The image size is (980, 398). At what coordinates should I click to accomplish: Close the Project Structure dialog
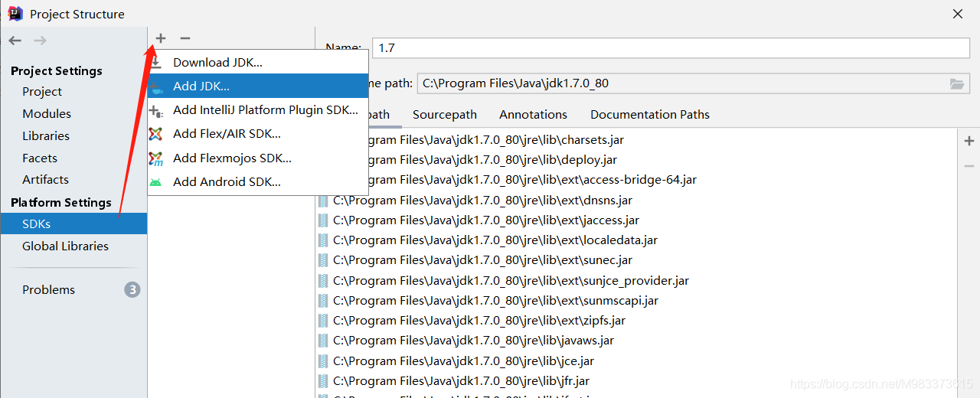point(958,14)
